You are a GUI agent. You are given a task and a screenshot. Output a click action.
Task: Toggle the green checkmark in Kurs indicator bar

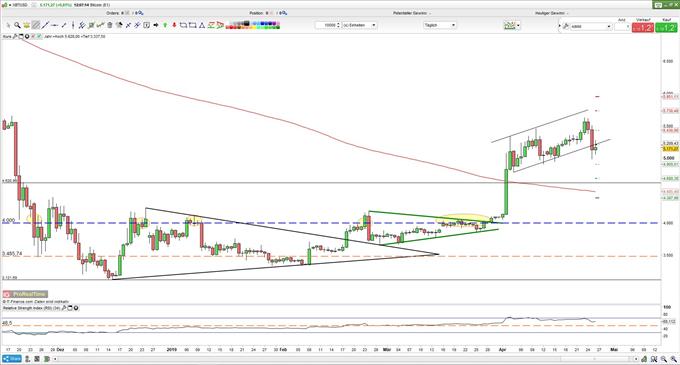click(x=39, y=36)
